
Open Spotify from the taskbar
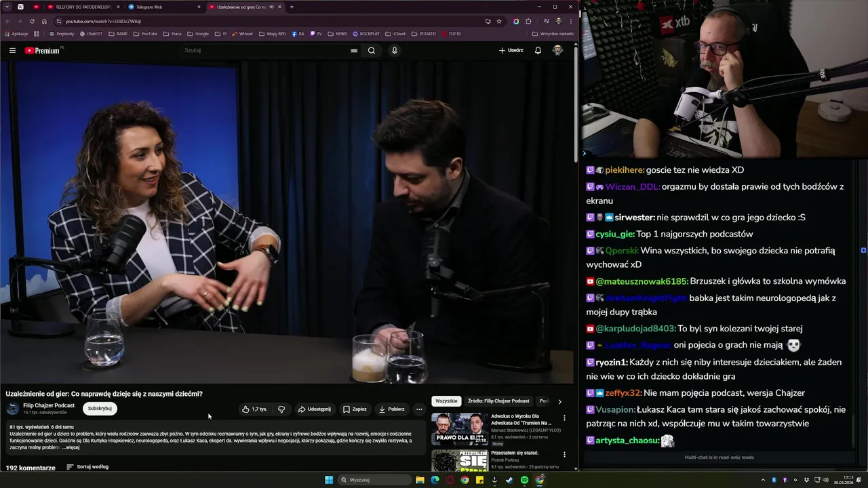click(524, 480)
